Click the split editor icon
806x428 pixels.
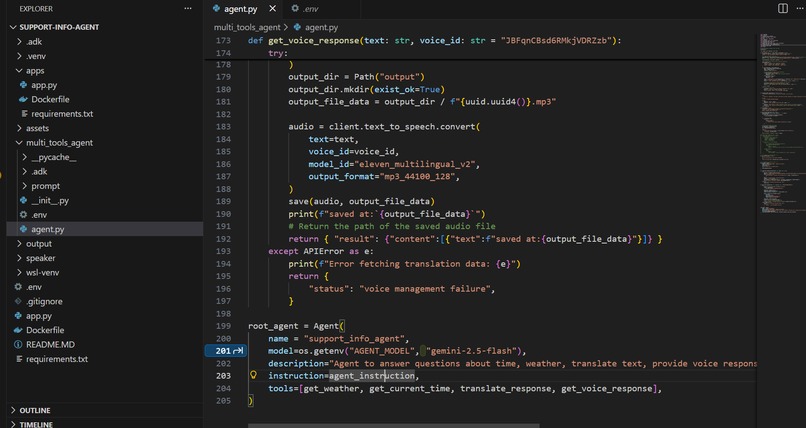pos(782,8)
